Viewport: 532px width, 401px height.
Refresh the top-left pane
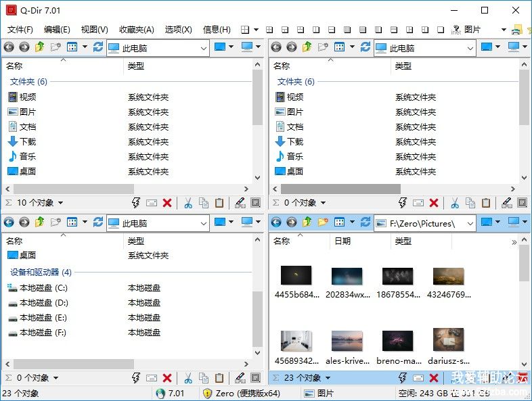[x=98, y=47]
